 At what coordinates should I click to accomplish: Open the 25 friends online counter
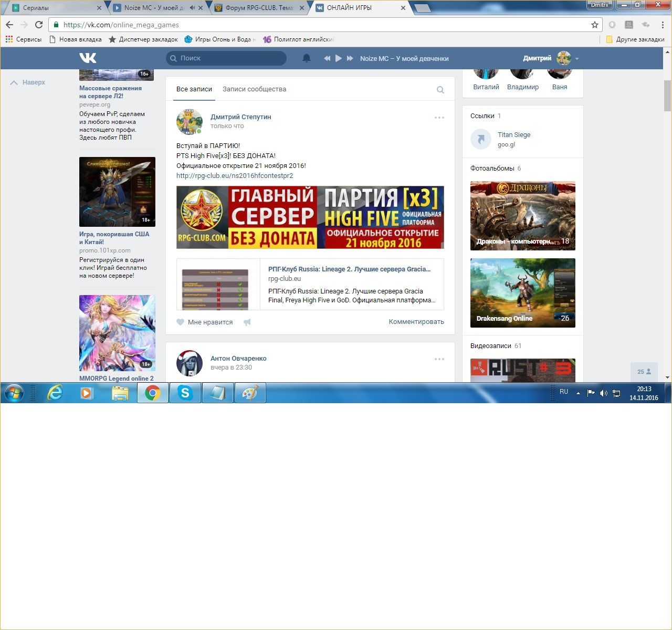coord(644,372)
